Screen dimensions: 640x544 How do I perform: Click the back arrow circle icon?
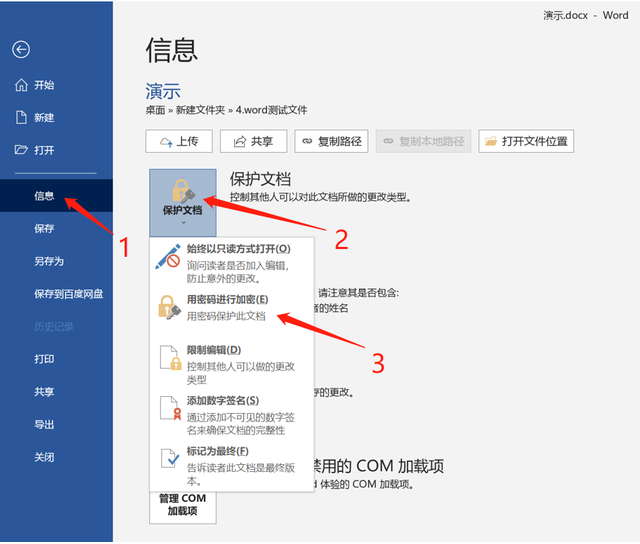pos(21,49)
